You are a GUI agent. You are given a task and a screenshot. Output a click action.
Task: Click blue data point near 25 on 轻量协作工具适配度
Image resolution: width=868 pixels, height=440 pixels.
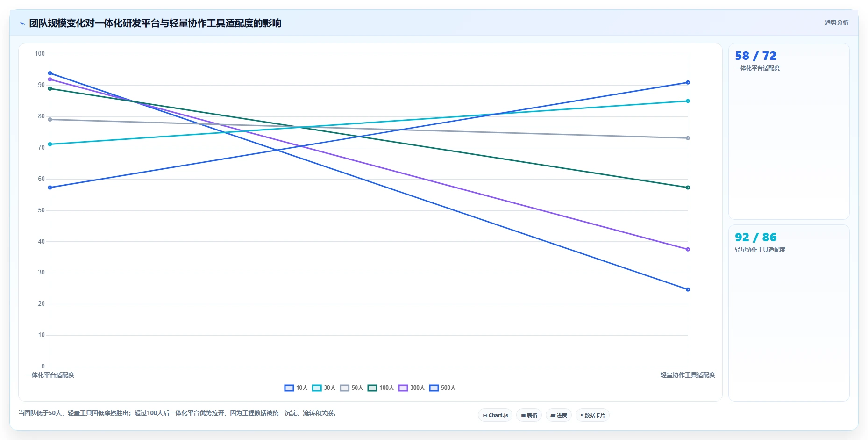coord(688,289)
